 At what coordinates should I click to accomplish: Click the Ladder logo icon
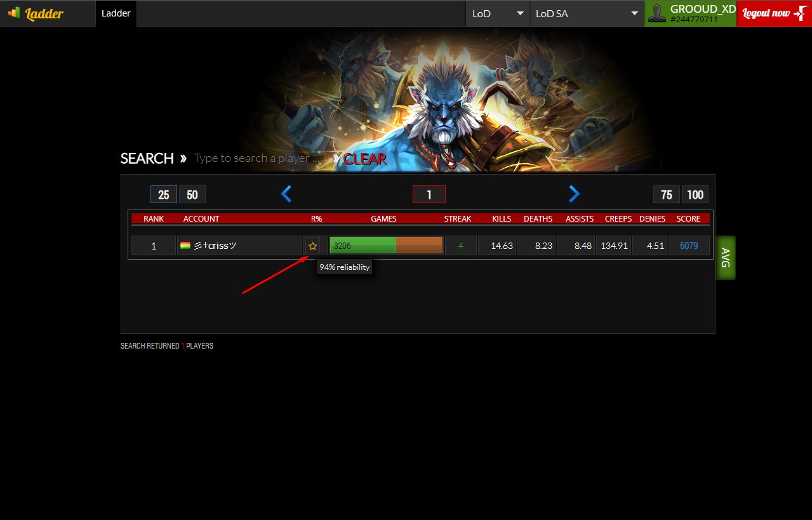point(14,13)
